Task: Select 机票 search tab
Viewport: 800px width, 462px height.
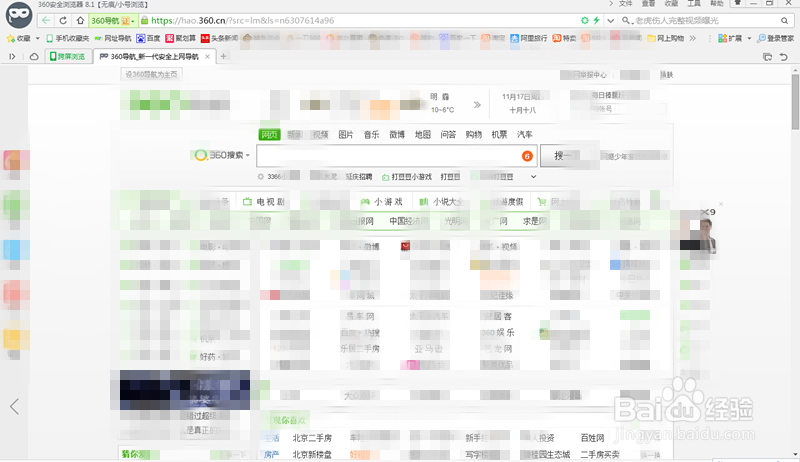Action: (499, 135)
